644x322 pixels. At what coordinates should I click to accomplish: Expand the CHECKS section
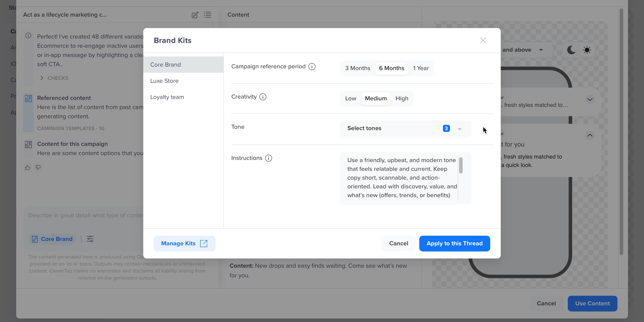54,78
